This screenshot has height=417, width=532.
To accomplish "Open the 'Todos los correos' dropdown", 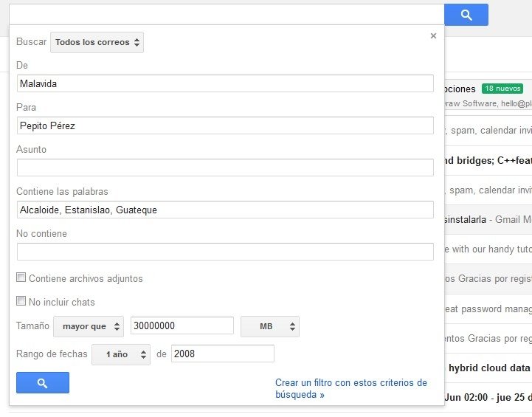I will pyautogui.click(x=97, y=42).
